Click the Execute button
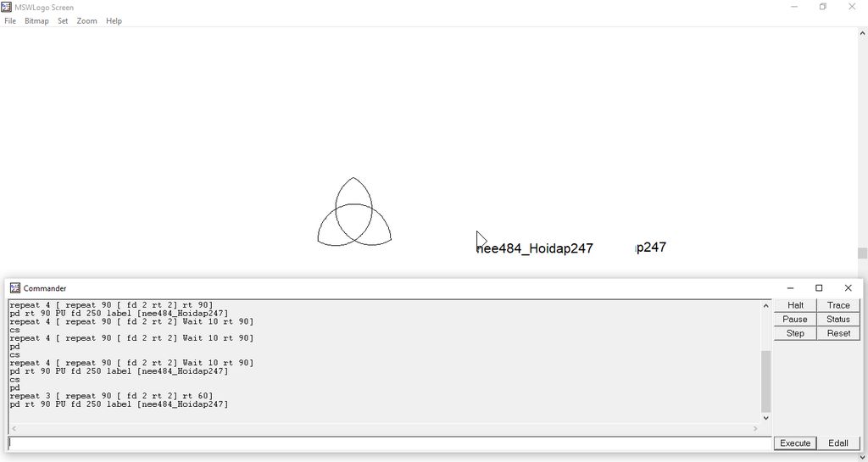This screenshot has height=462, width=868. tap(795, 443)
